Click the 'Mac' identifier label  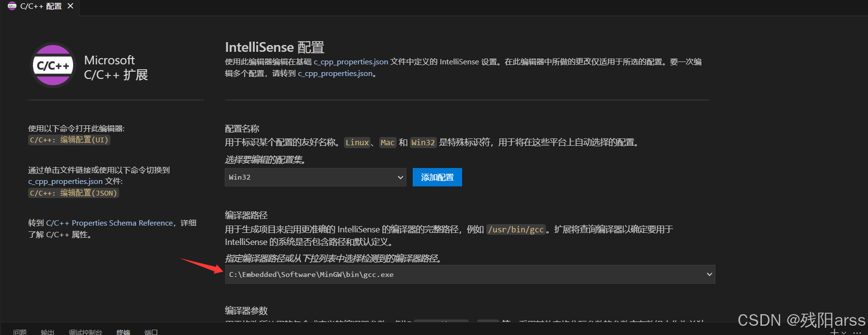(387, 142)
